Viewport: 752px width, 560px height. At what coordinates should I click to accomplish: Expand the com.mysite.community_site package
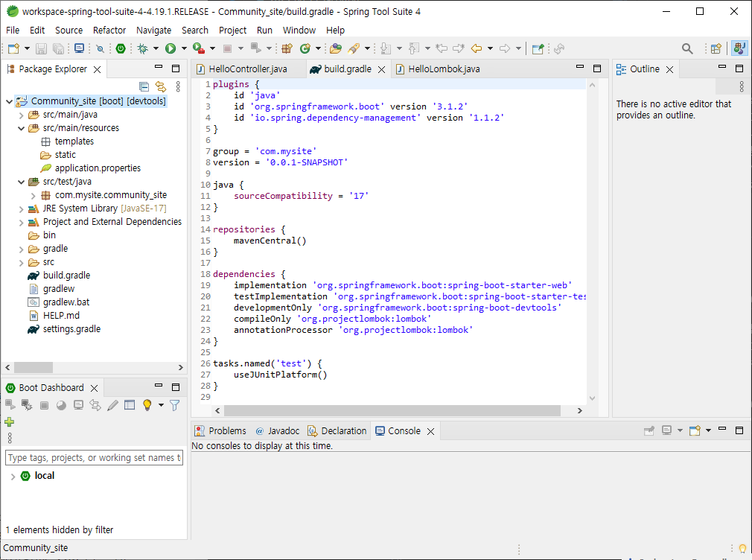33,195
